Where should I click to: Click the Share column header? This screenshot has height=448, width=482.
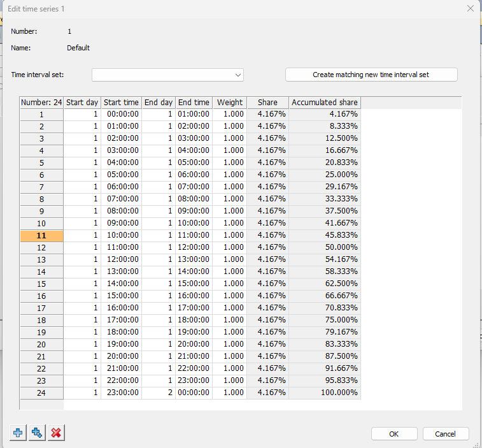click(268, 103)
